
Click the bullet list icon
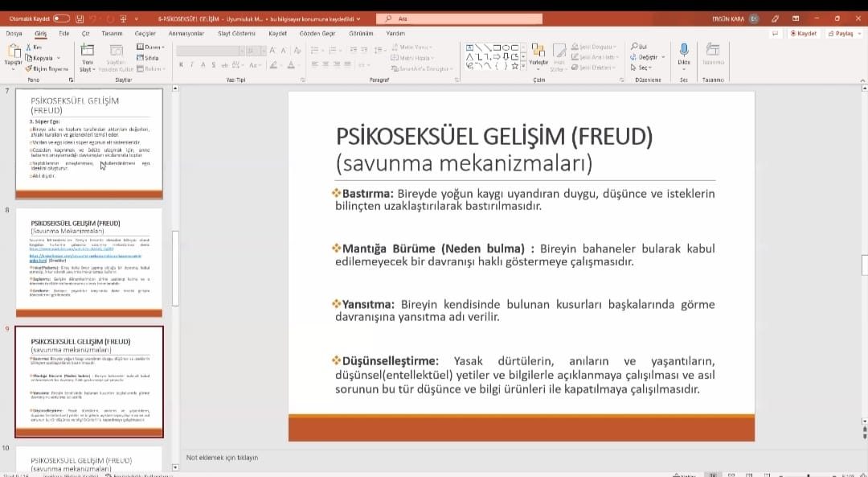314,51
